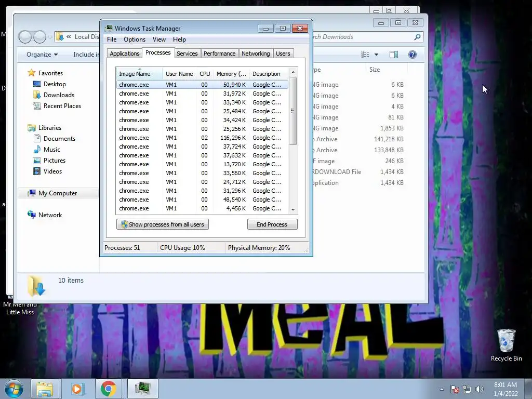This screenshot has height=399, width=532.
Task: Switch to the Applications tab
Action: click(x=125, y=54)
